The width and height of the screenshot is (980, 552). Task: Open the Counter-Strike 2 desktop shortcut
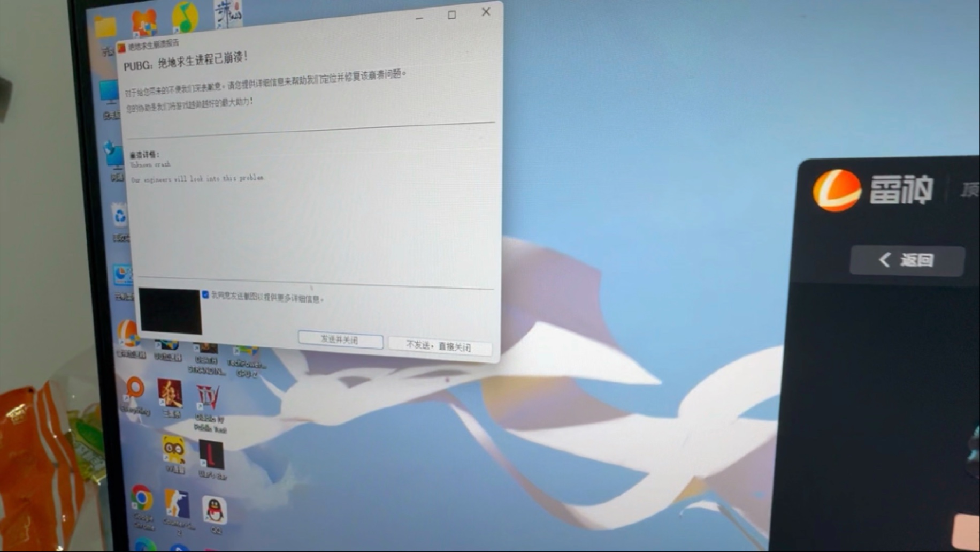[177, 510]
